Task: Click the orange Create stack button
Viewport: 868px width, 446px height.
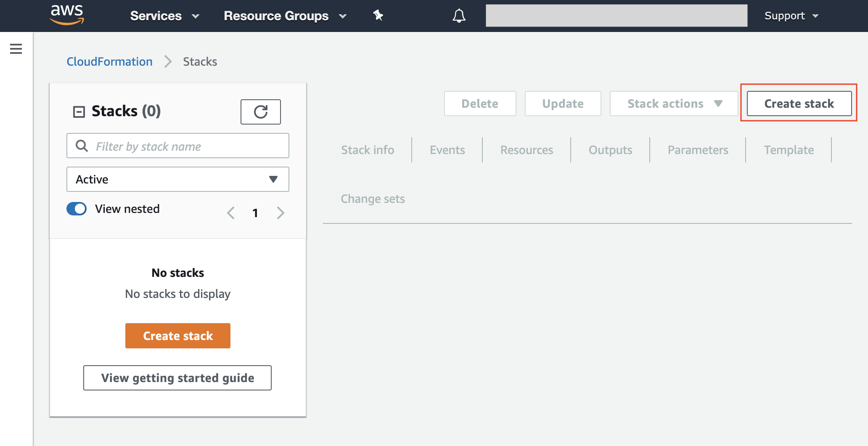Action: (178, 336)
